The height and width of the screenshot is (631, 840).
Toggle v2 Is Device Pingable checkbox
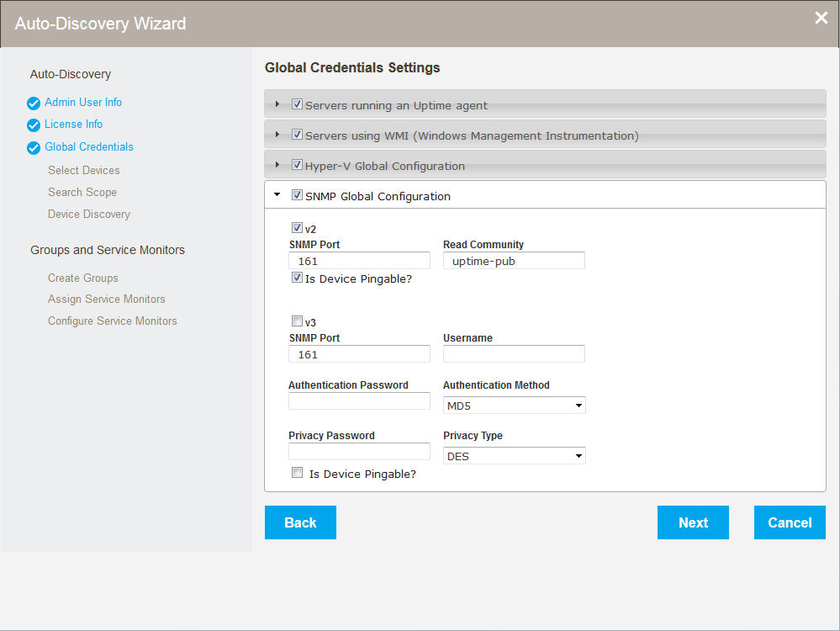[x=297, y=277]
